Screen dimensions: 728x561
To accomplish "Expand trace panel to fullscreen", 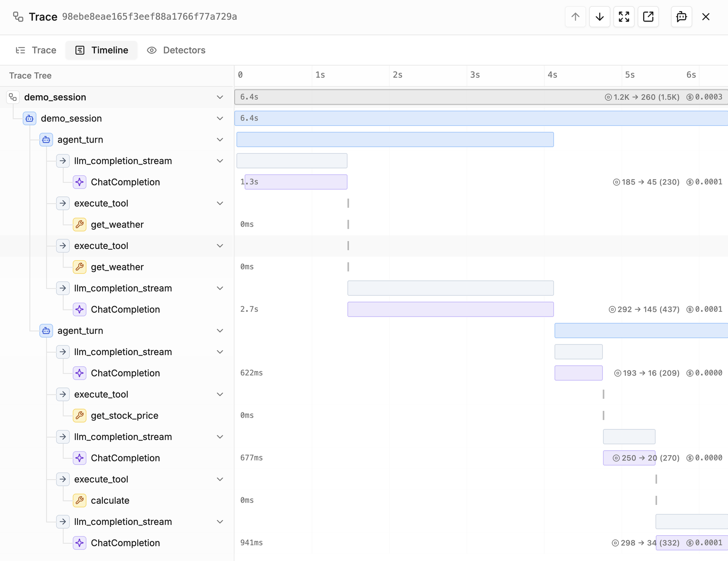I will tap(624, 17).
